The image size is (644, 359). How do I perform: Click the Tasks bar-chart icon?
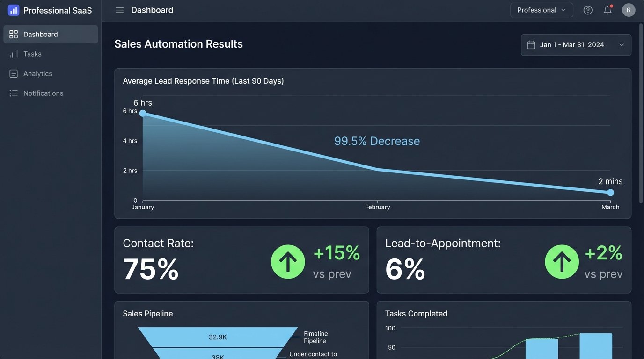click(x=13, y=53)
